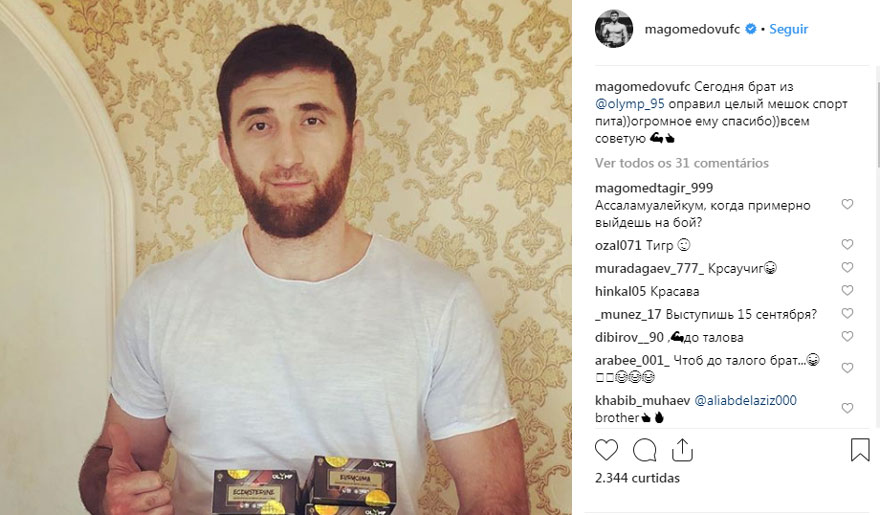The height and width of the screenshot is (515, 880).
Task: Open the @aliabdelaziz000 mention link
Action: pyautogui.click(x=745, y=400)
